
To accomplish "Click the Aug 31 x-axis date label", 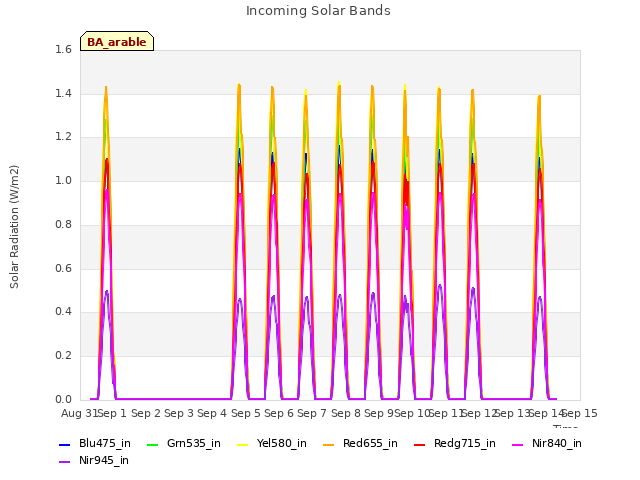I will tap(80, 413).
